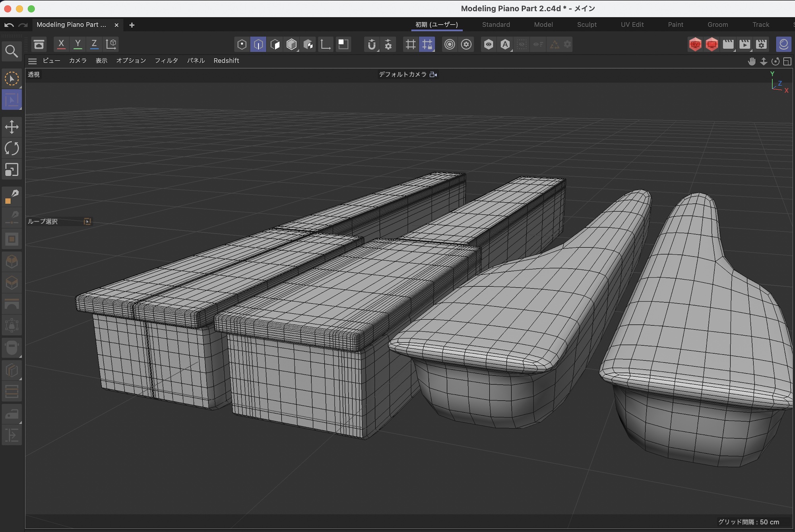
Task: Select the Move tool
Action: (12, 127)
